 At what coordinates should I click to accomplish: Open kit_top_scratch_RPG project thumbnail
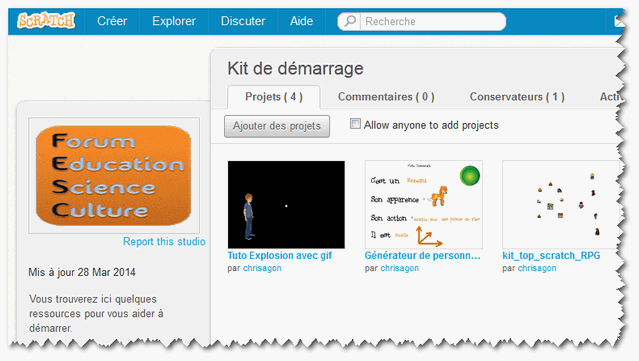(561, 205)
